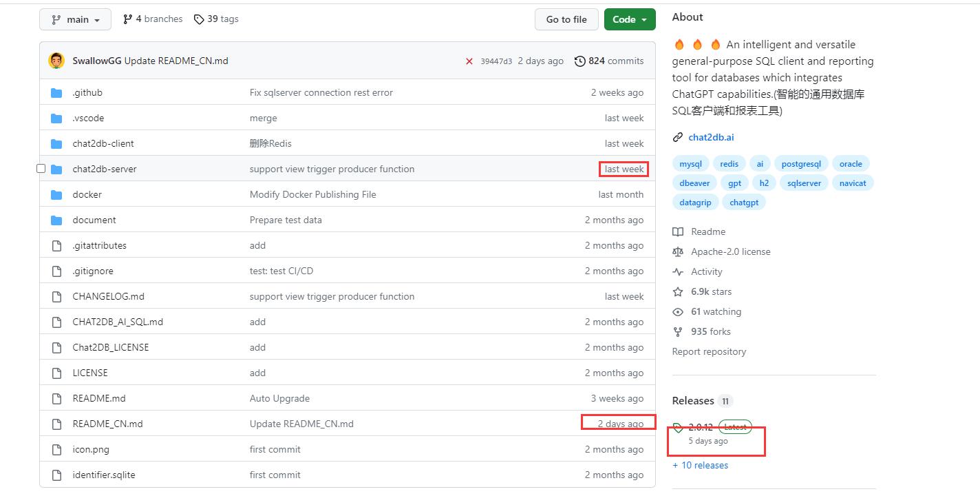Select the ai topic tag
The image size is (980, 496).
[760, 164]
